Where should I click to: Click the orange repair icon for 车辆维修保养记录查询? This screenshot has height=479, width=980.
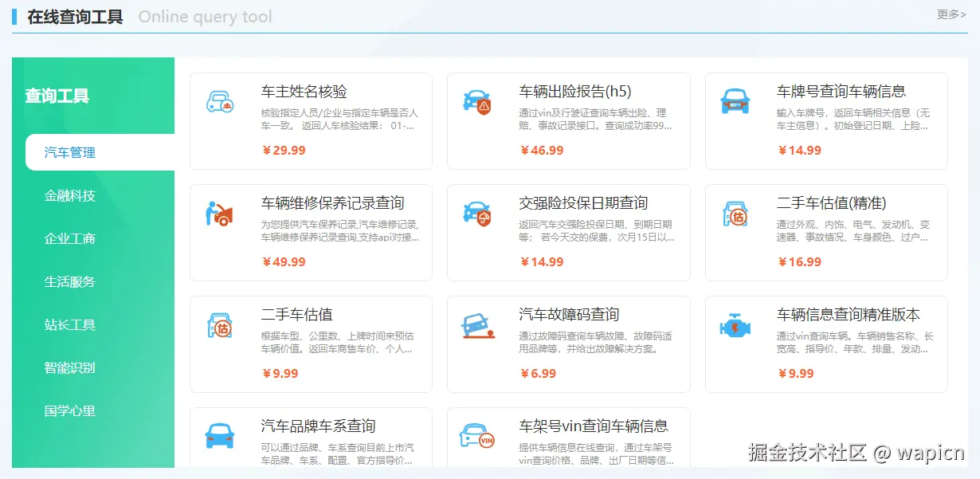click(x=220, y=214)
